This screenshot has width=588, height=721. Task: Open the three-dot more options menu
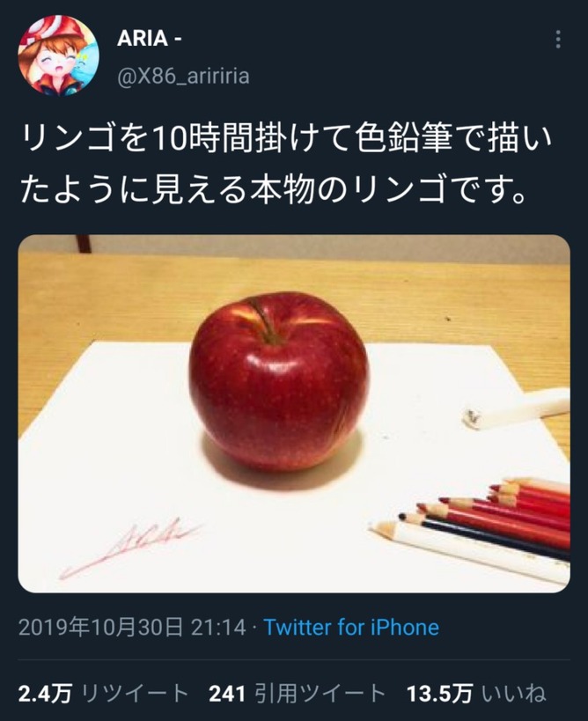[558, 40]
